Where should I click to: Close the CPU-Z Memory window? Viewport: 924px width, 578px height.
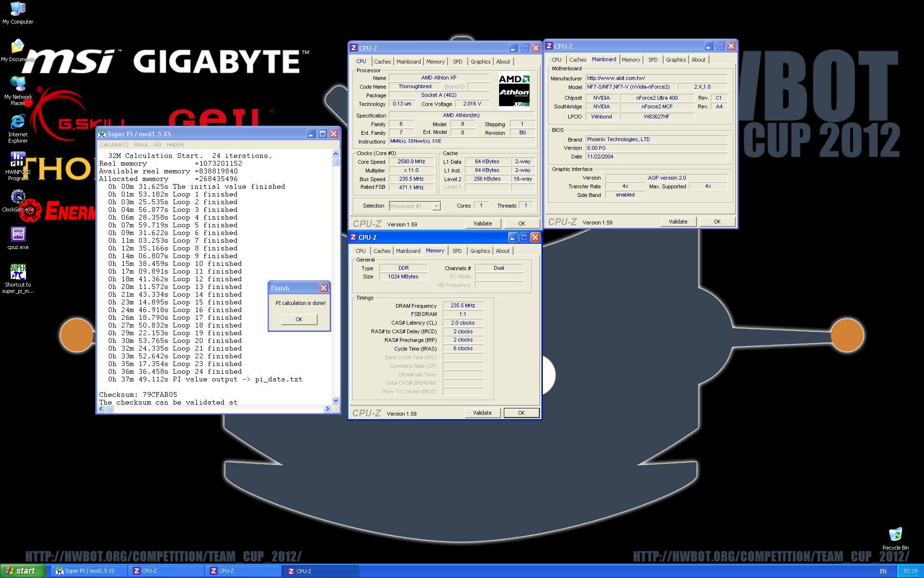pyautogui.click(x=535, y=237)
